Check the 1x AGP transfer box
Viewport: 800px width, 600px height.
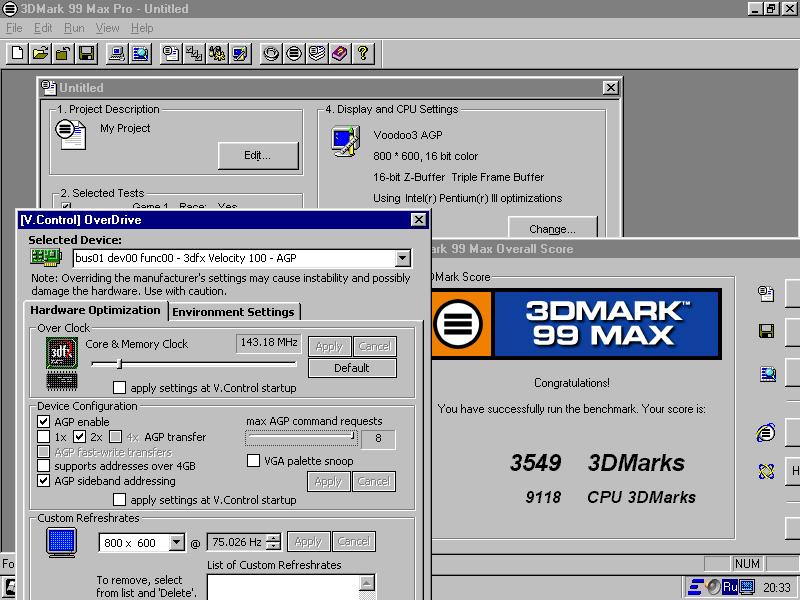click(x=43, y=437)
